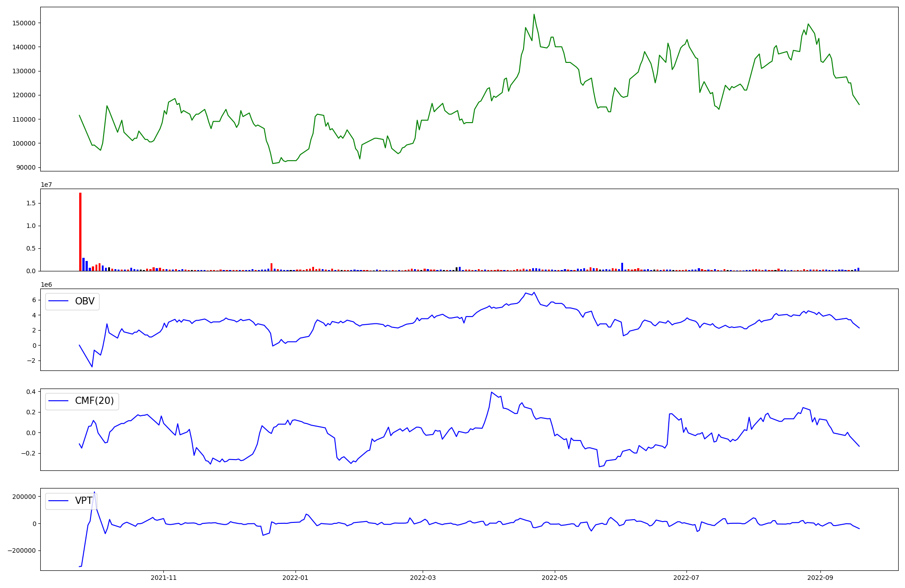
Task: Click the 1e6 OBV scale multiplier text
Action: point(46,285)
